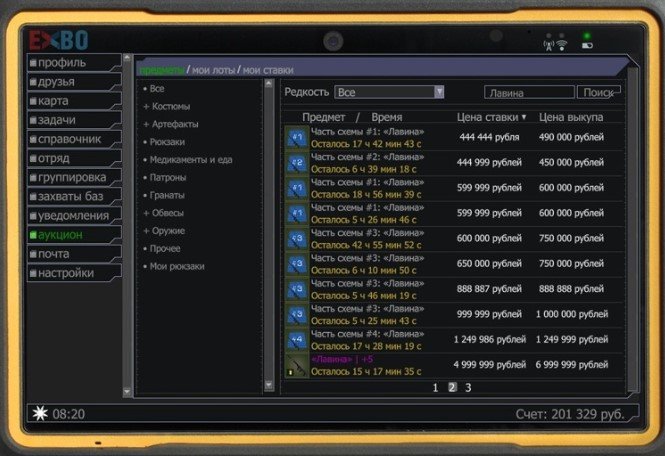Sort by Предмет column header
665x456 pixels.
(x=324, y=117)
